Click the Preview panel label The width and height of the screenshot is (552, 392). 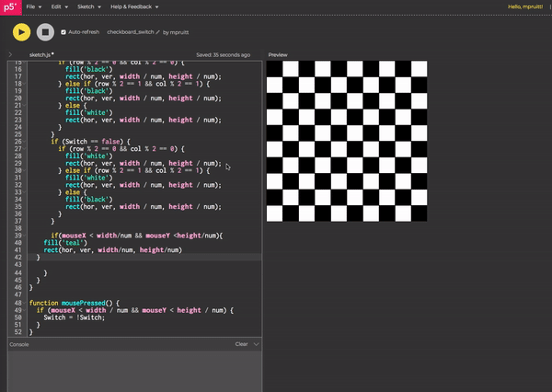(278, 54)
